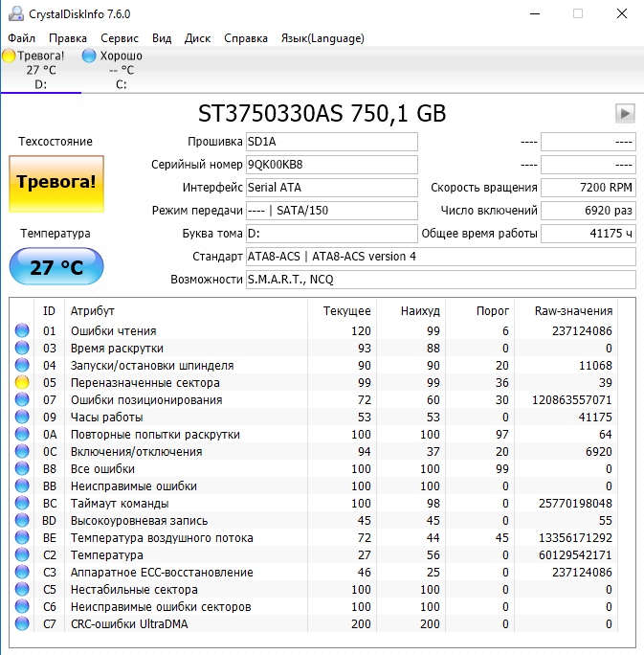Screen dimensions: 644x655
Task: Click the status icon for Включения/отключения
Action: click(22, 451)
